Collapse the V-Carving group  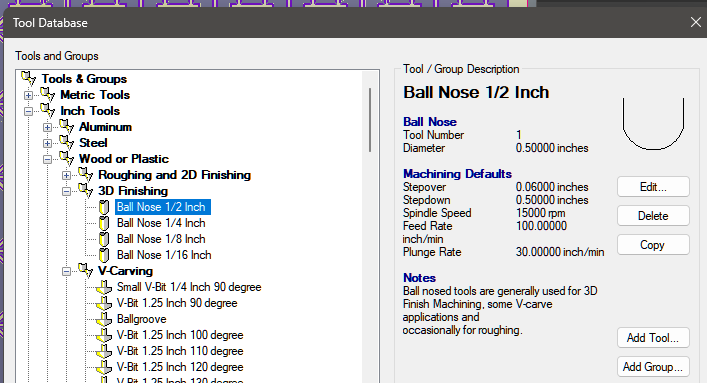click(66, 271)
